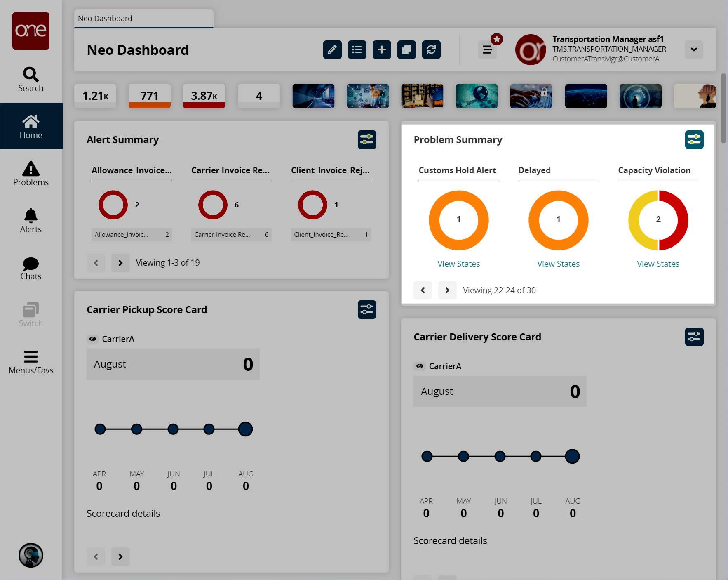728x580 pixels.
Task: Open Menus/Favs in the sidebar
Action: point(31,362)
